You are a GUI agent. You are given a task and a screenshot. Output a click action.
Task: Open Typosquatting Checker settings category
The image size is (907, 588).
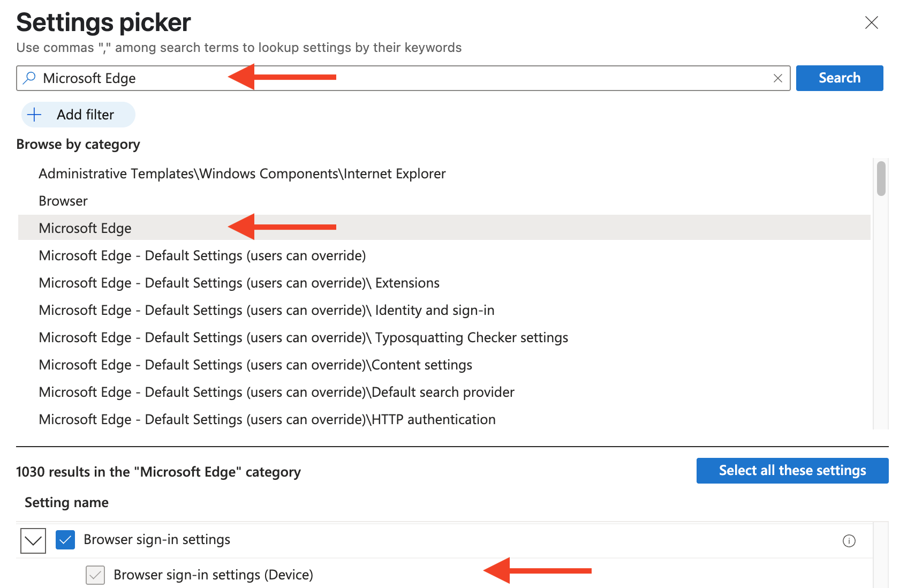pos(303,337)
